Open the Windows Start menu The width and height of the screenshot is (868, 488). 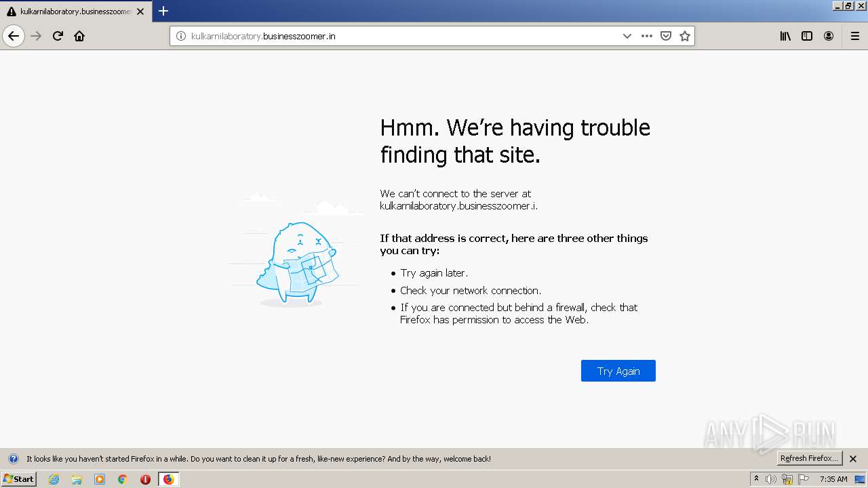(18, 479)
